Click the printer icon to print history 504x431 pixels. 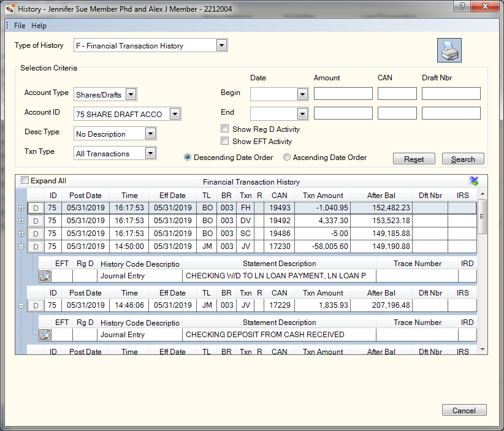click(x=449, y=50)
